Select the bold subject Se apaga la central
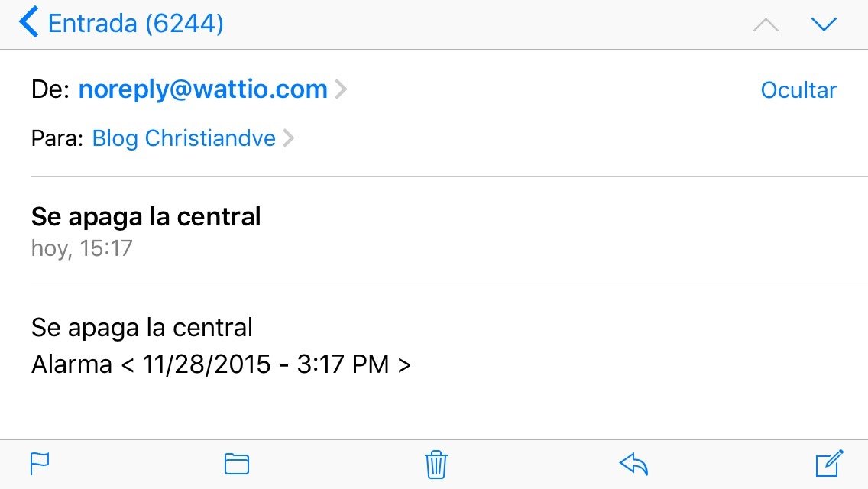868x489 pixels. (x=146, y=216)
